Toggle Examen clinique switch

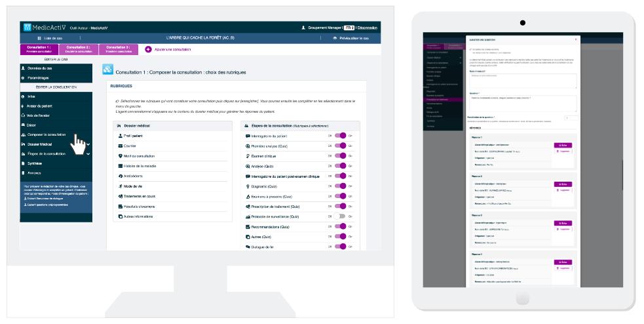(341, 156)
